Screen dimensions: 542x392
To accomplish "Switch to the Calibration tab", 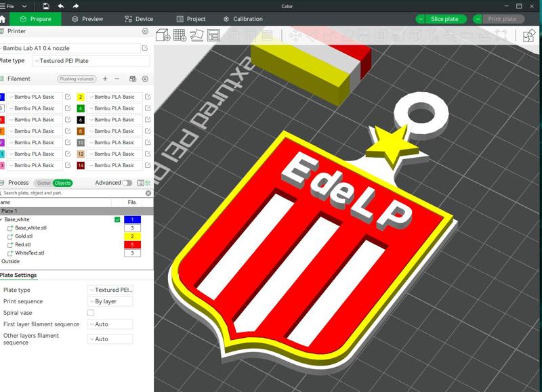I will pos(243,19).
